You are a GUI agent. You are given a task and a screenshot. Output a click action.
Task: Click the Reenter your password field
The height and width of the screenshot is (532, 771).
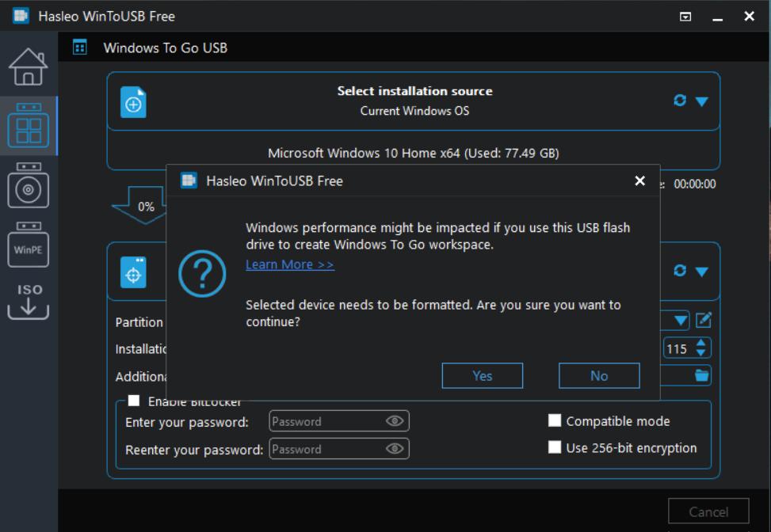[326, 449]
